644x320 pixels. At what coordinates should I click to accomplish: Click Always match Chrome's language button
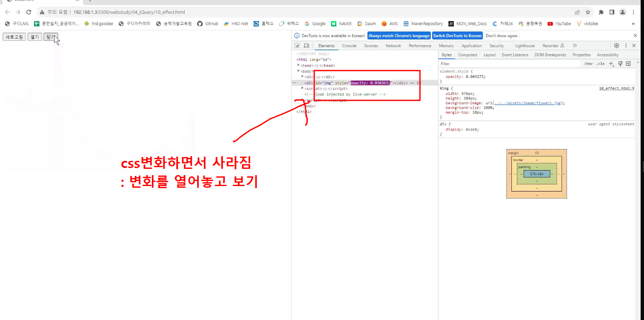coord(399,36)
